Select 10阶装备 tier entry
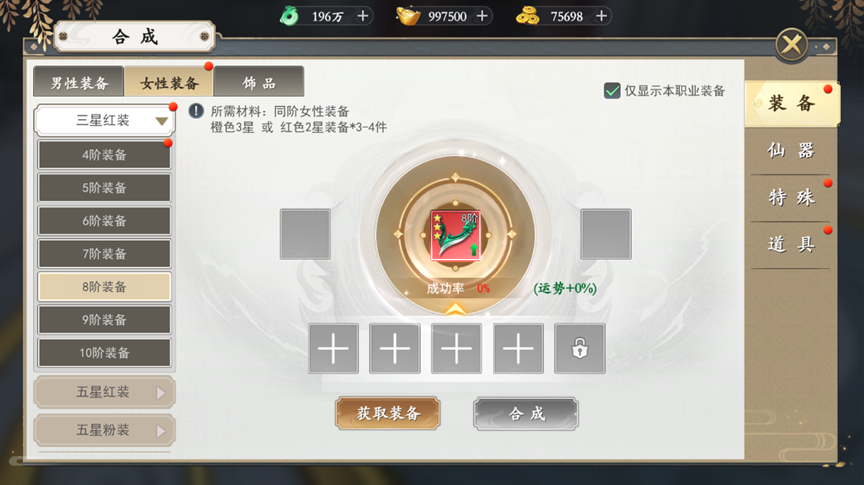Viewport: 864px width, 485px height. pos(105,353)
